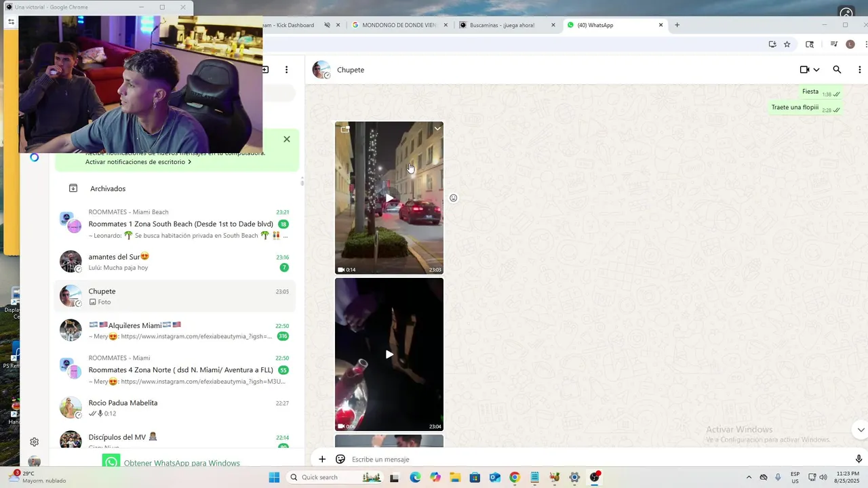
Task: Click the 'Fiesta' sent message
Action: click(821, 92)
